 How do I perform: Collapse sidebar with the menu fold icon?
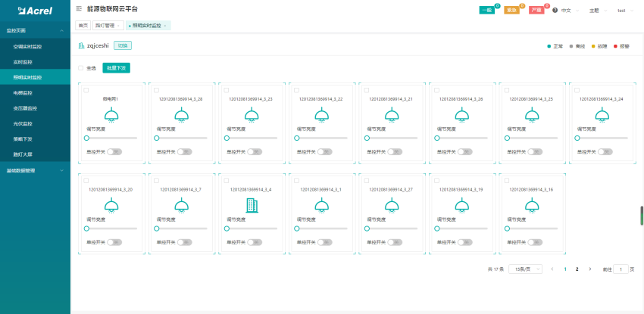pos(80,8)
